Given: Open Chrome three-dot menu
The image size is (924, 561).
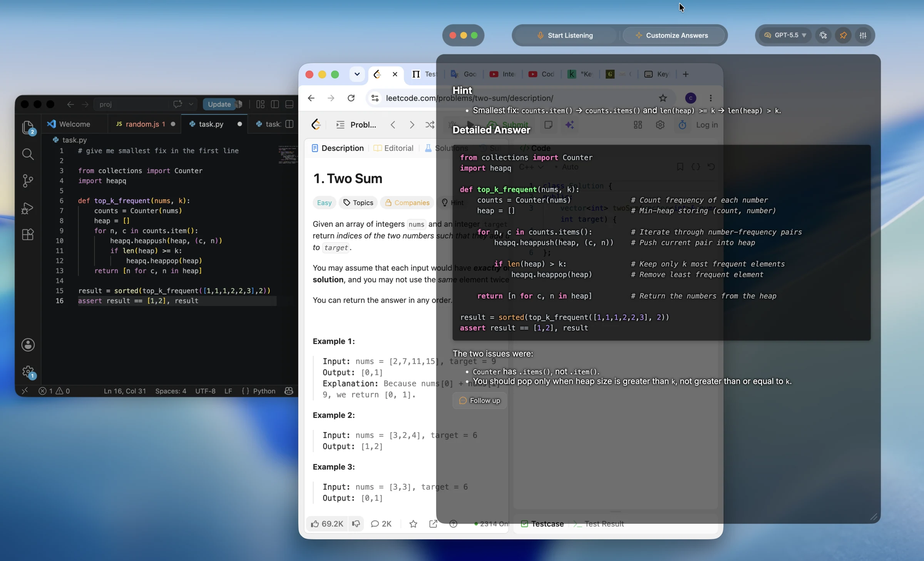Looking at the screenshot, I should coord(711,98).
